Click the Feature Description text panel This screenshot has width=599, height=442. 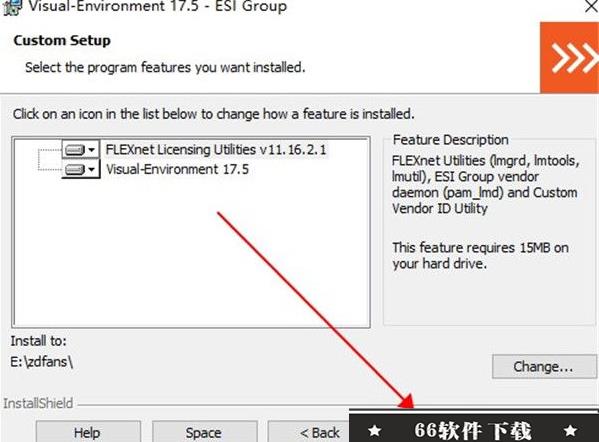point(485,212)
